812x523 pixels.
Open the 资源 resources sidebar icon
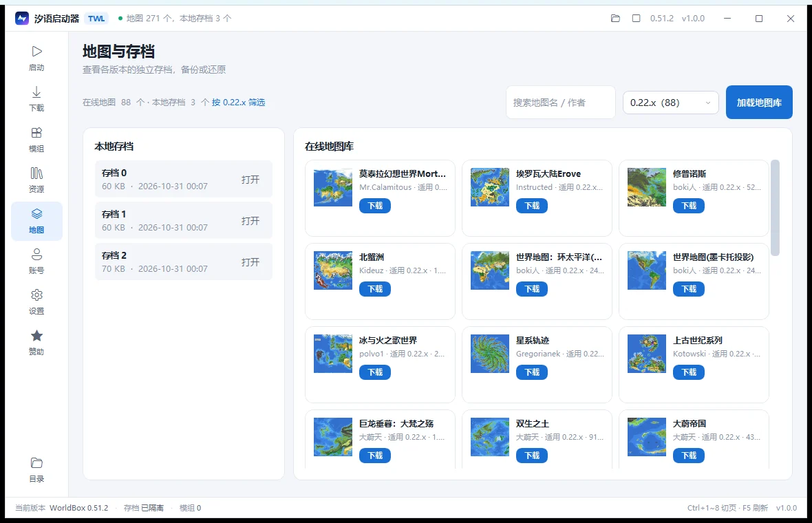point(36,173)
